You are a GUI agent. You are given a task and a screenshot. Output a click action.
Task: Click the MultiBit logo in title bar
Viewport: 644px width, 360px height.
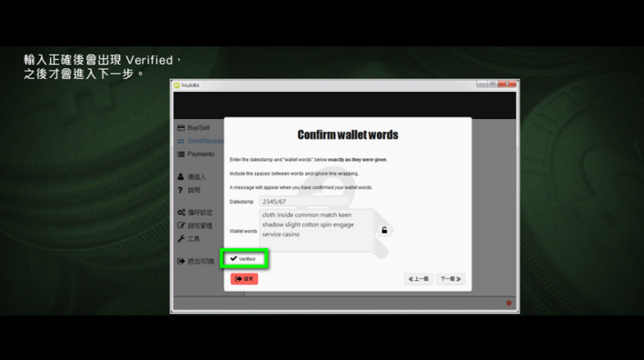tap(177, 85)
